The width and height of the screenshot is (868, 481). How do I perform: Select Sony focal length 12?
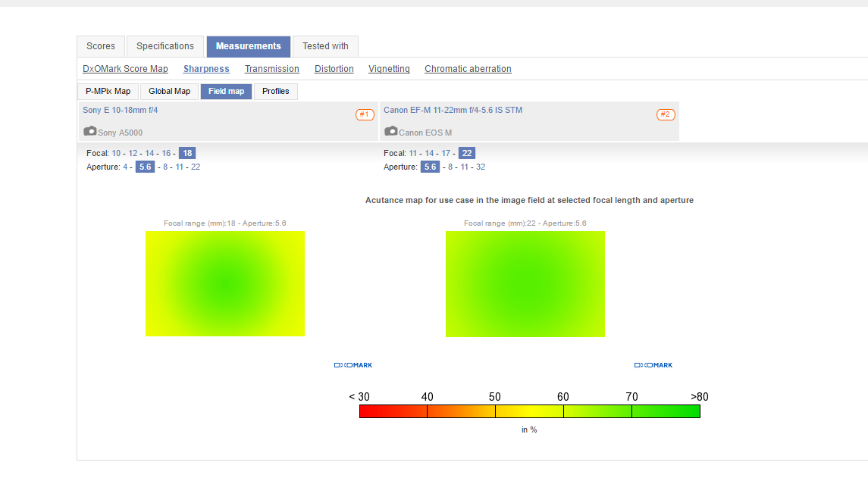[133, 153]
